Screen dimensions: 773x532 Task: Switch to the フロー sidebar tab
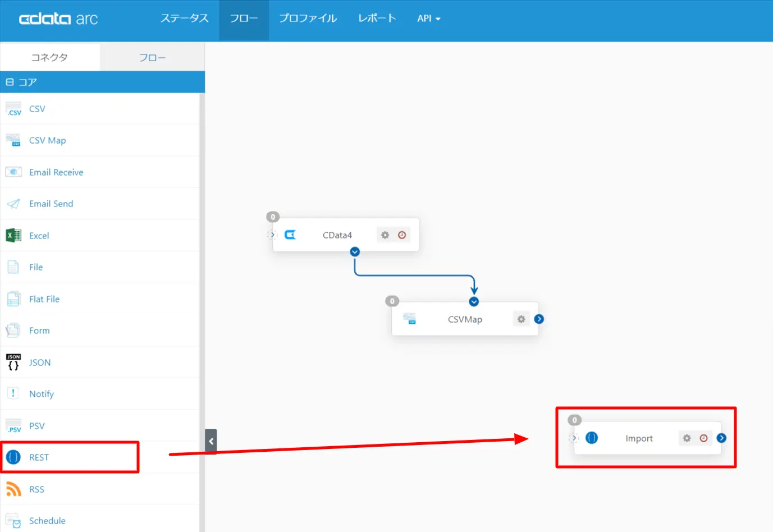pos(153,58)
